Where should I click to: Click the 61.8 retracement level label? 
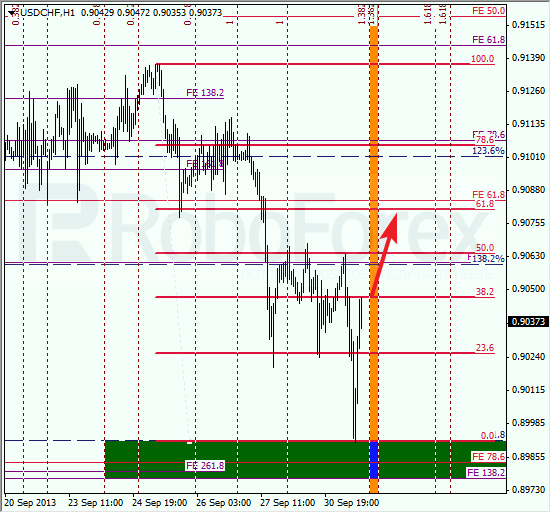click(485, 204)
